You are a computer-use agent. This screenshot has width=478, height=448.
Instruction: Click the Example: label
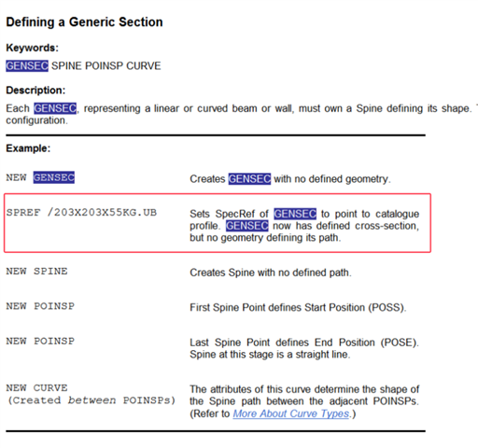(28, 148)
